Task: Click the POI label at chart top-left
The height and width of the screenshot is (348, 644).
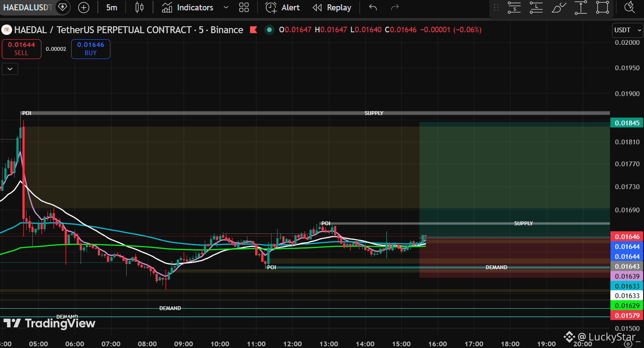Action: point(27,113)
